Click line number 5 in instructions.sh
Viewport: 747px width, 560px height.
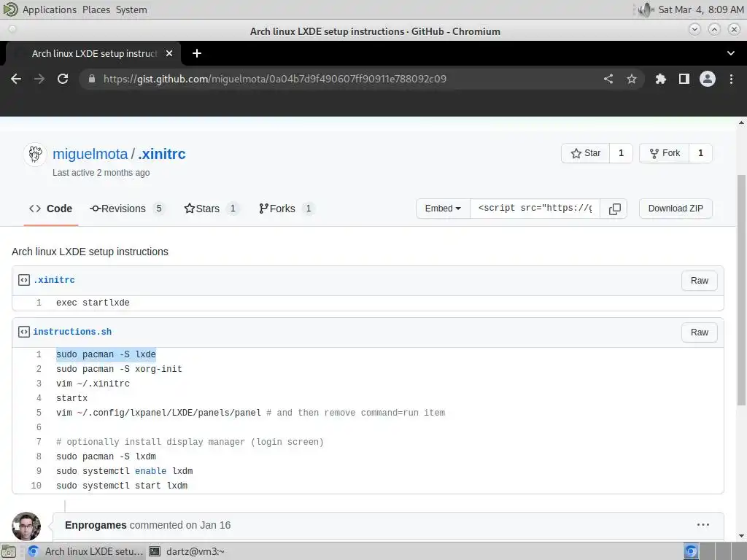point(39,413)
